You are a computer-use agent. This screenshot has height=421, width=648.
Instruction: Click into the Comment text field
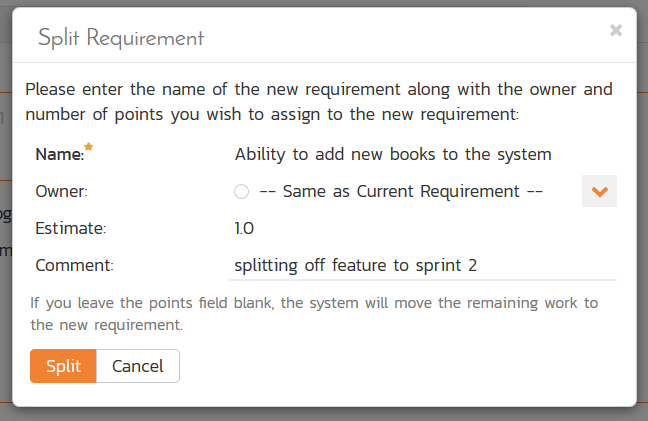point(422,265)
